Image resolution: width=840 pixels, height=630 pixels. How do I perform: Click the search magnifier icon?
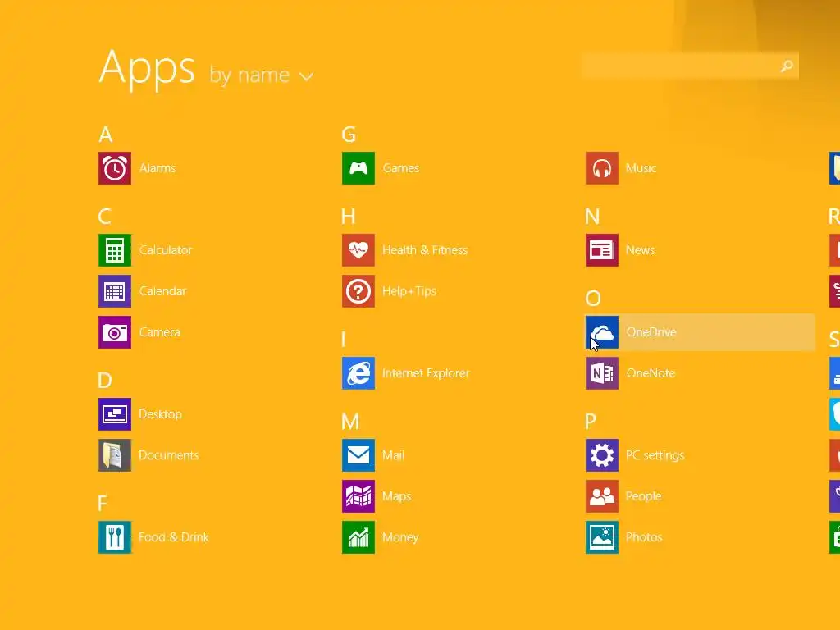[x=787, y=66]
